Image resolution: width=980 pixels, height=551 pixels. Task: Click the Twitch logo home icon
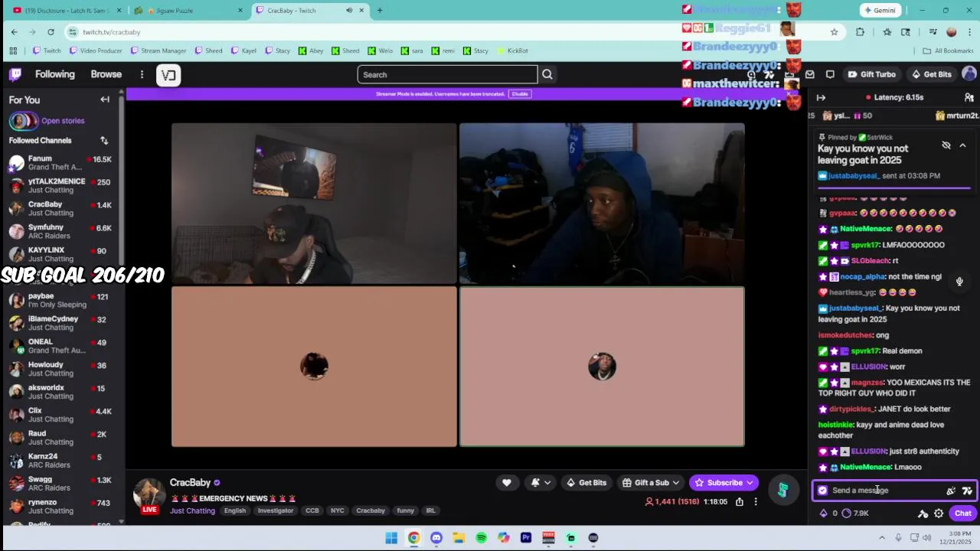(15, 74)
